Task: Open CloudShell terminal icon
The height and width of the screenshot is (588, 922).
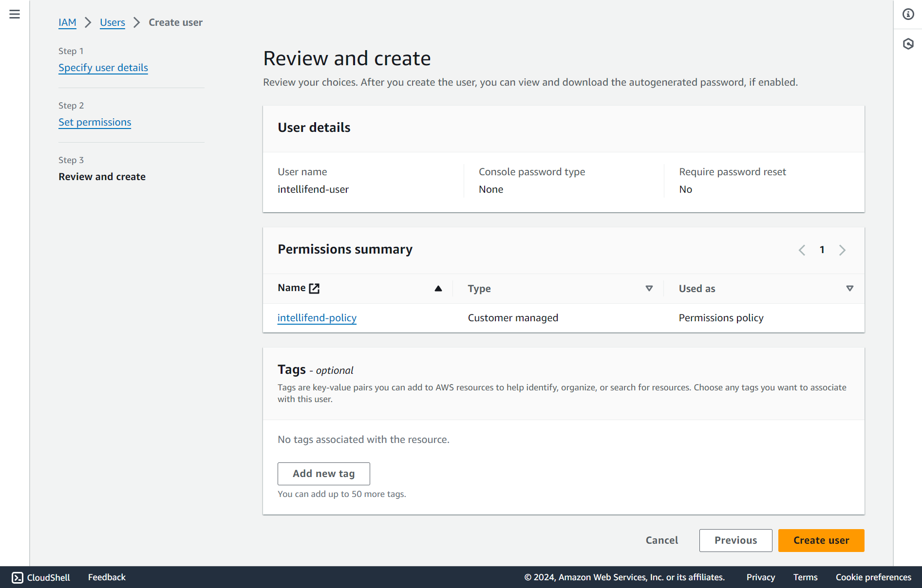Action: 18,577
